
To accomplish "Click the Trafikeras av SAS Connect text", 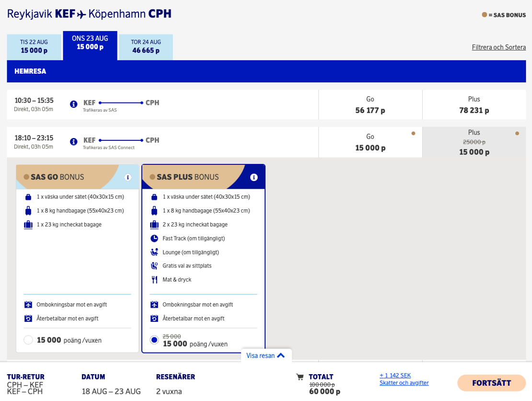I will pos(109,148).
